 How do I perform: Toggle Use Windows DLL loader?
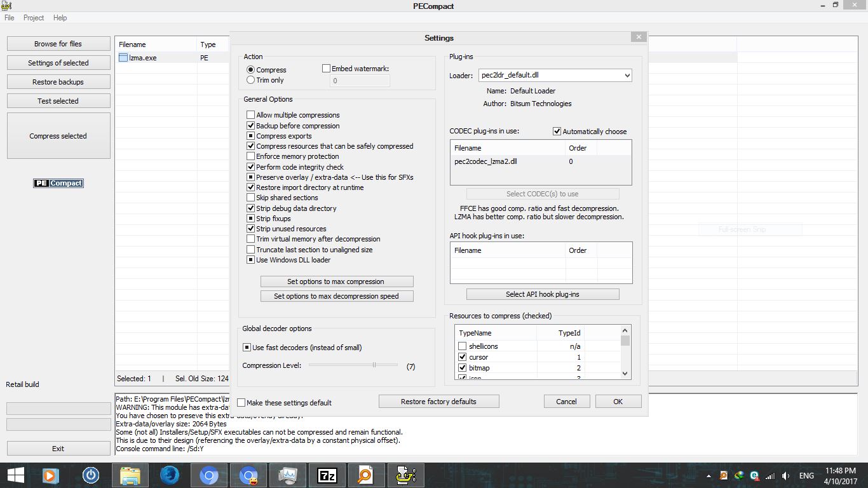click(250, 260)
